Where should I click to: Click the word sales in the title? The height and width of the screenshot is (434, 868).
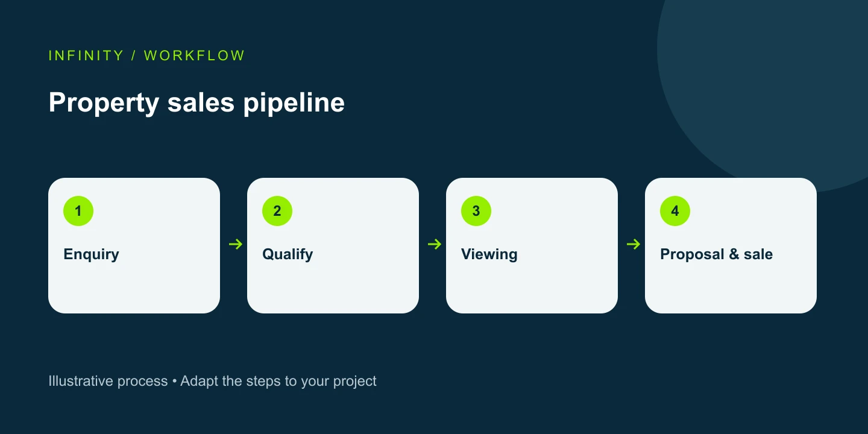(x=201, y=102)
